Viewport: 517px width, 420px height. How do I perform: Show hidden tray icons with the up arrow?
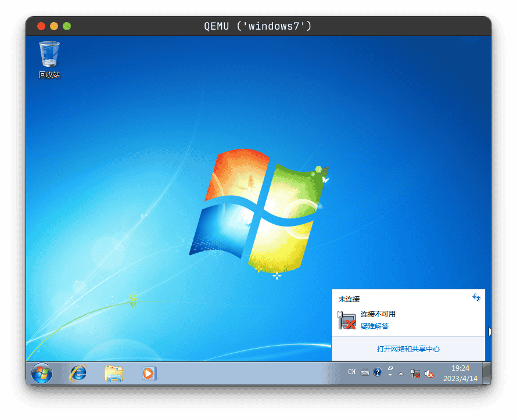click(x=401, y=374)
